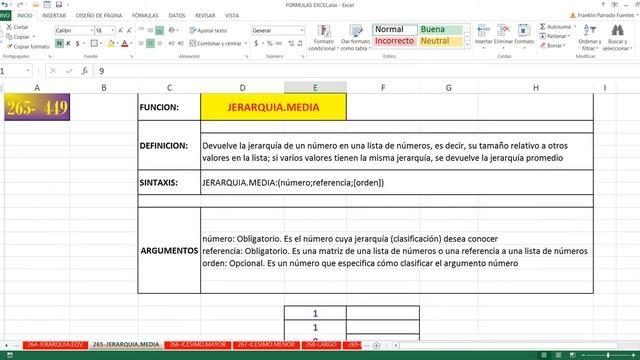Open the font size 18 dropdown
The height and width of the screenshot is (360, 640).
113,31
